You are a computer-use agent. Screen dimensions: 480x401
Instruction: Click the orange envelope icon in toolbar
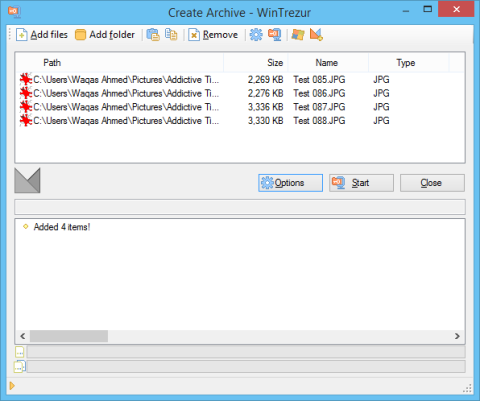tap(316, 35)
